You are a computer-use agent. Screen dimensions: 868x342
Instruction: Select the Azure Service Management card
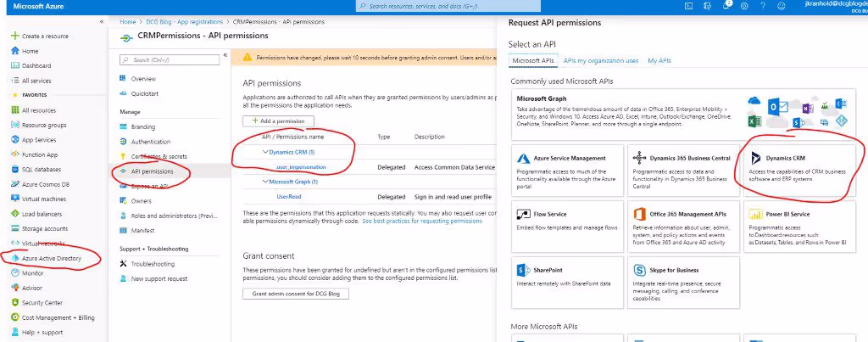567,171
